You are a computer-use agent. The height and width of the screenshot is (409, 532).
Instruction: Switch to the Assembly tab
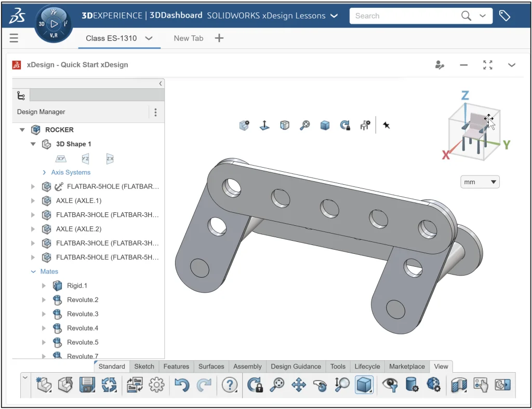247,366
